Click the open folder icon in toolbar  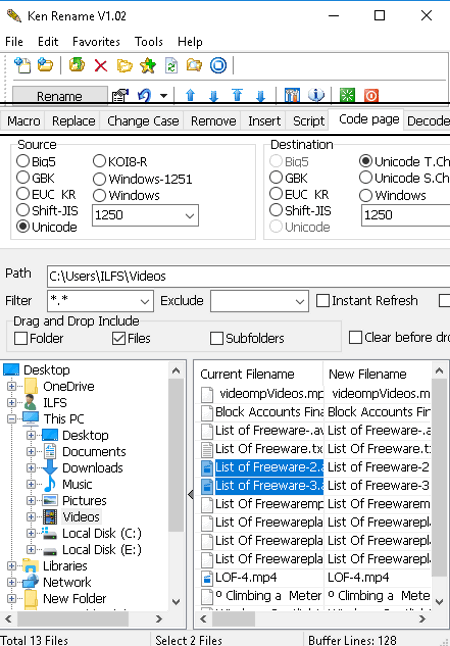(124, 65)
